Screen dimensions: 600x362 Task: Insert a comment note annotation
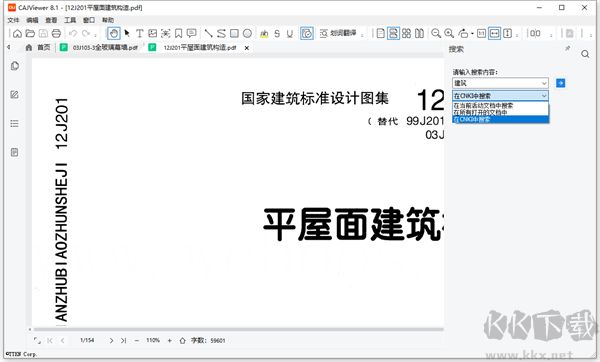pyautogui.click(x=191, y=34)
